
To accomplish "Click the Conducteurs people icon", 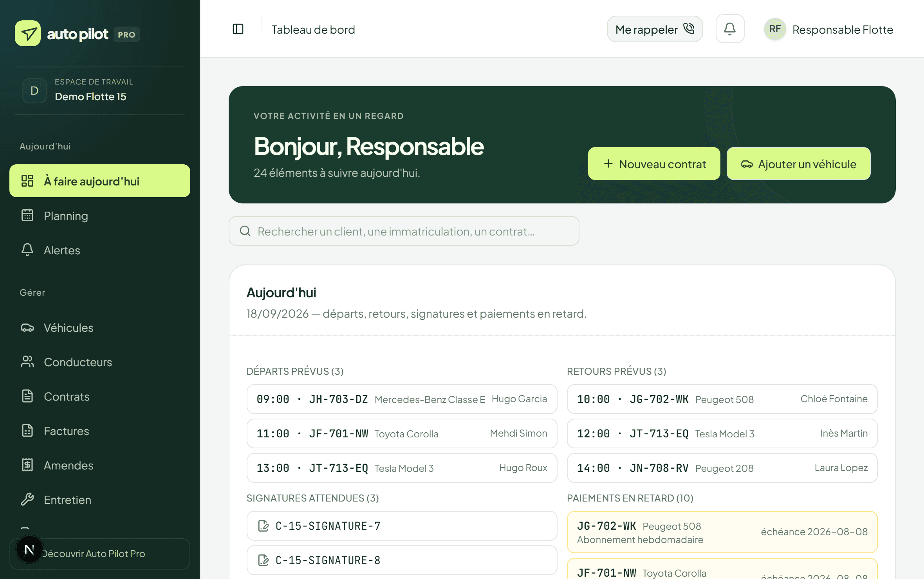I will [x=27, y=362].
